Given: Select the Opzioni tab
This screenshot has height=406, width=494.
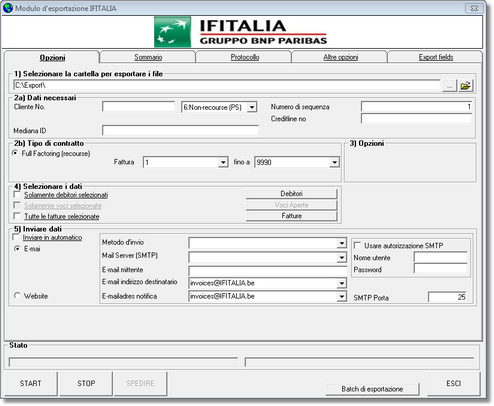Looking at the screenshot, I should point(52,57).
